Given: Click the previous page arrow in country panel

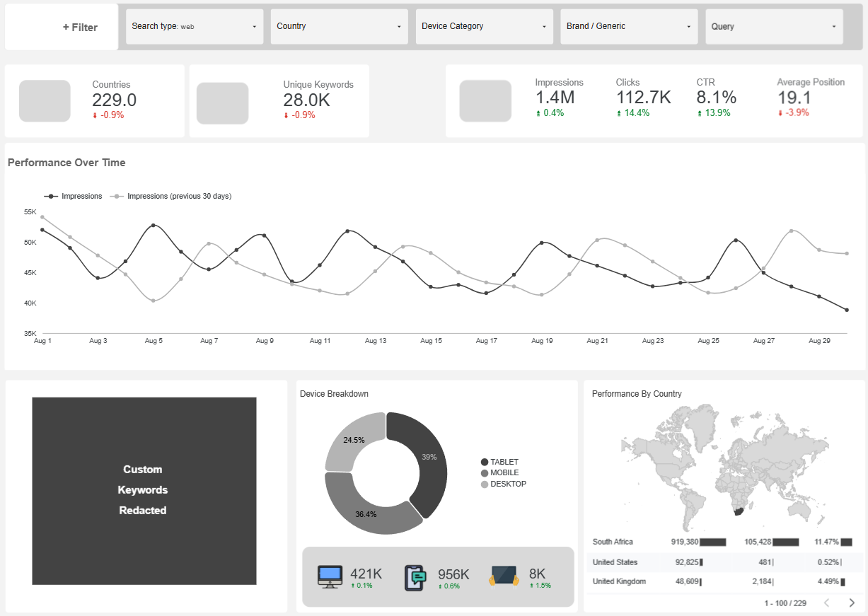Looking at the screenshot, I should [x=826, y=603].
